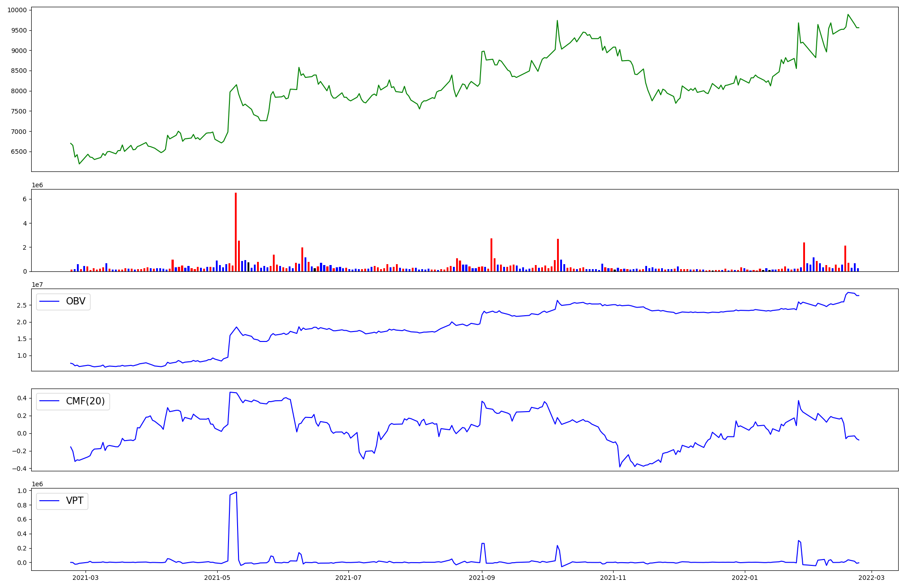Click the blue line sample in VPT legend
The height and width of the screenshot is (588, 905).
point(50,501)
